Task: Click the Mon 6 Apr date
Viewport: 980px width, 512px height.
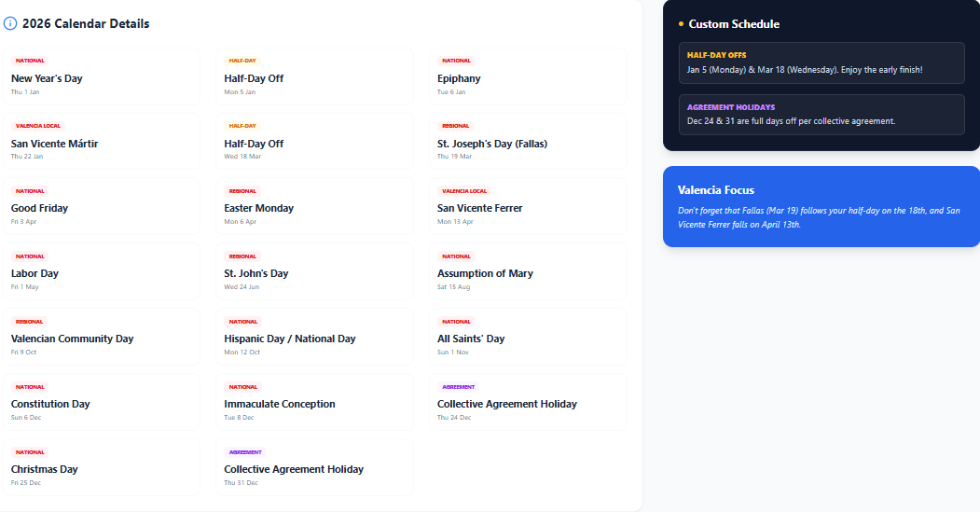Action: point(240,221)
